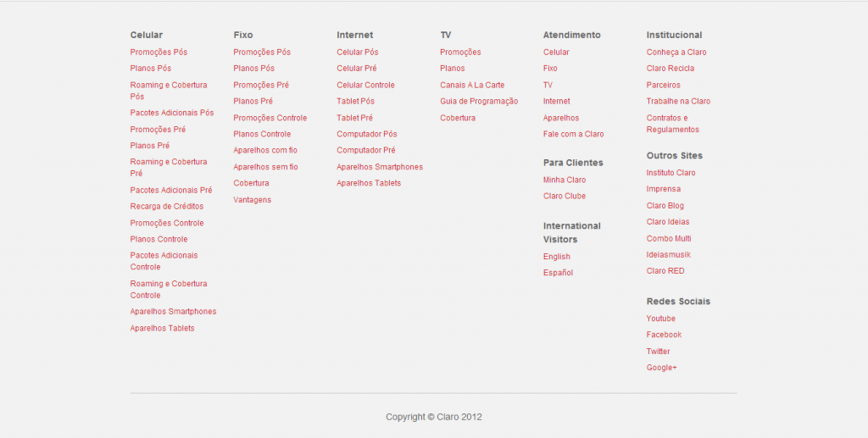Switch to English for international visitors
The height and width of the screenshot is (438, 868).
pyautogui.click(x=557, y=257)
